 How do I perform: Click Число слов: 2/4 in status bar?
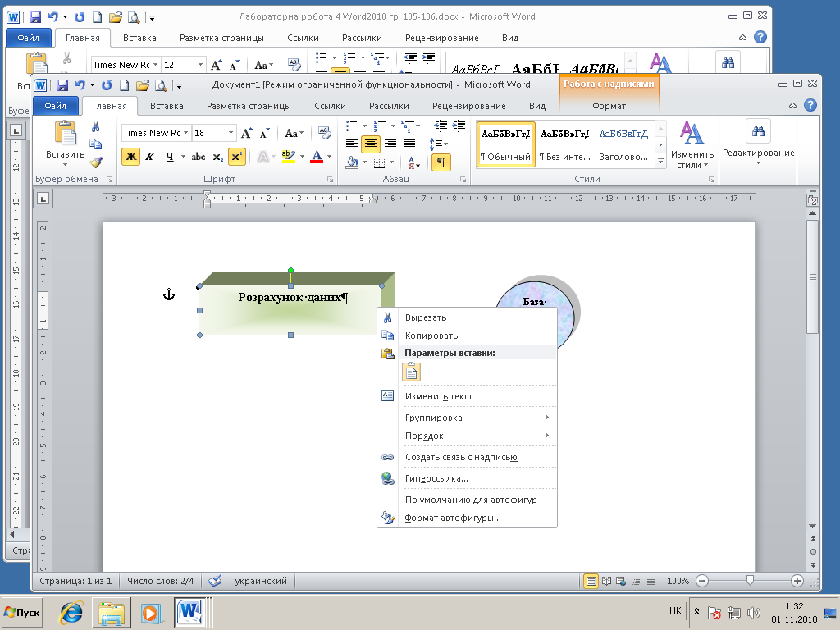pos(160,581)
